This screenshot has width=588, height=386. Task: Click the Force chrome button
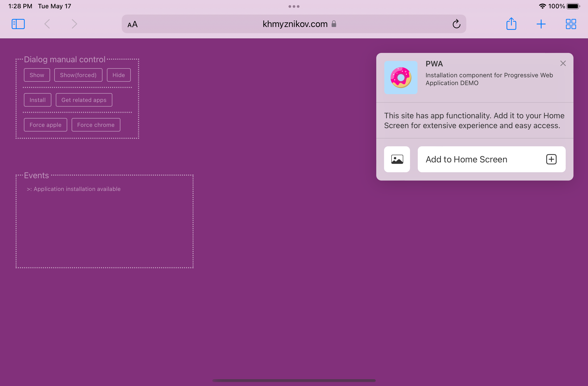[96, 125]
